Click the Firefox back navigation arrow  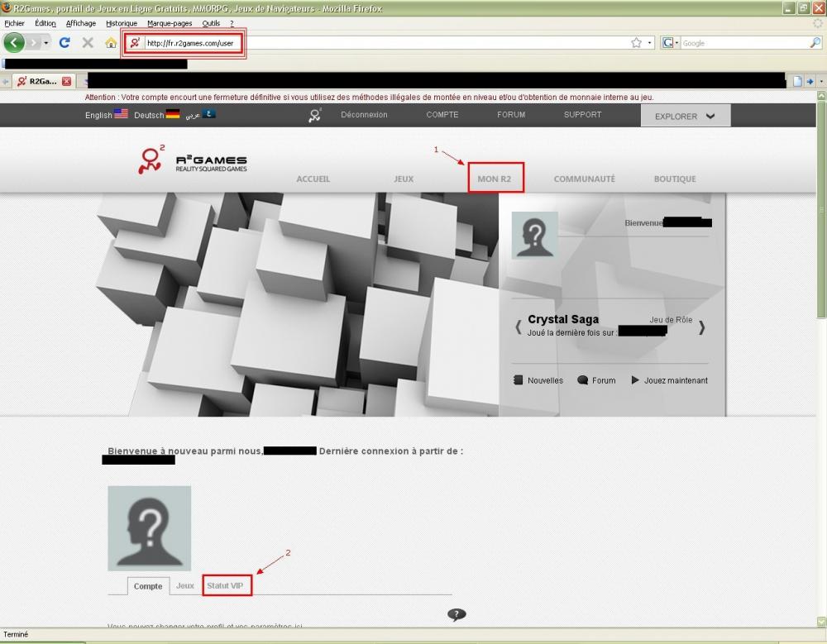click(14, 43)
